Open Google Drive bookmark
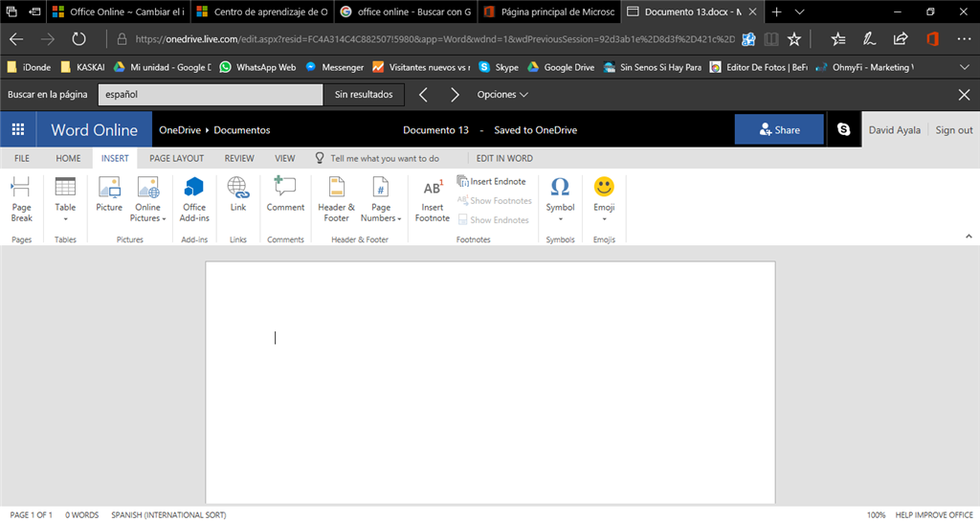 point(561,67)
